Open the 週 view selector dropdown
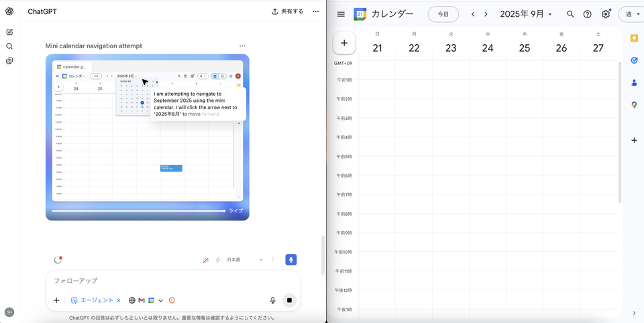 [632, 14]
